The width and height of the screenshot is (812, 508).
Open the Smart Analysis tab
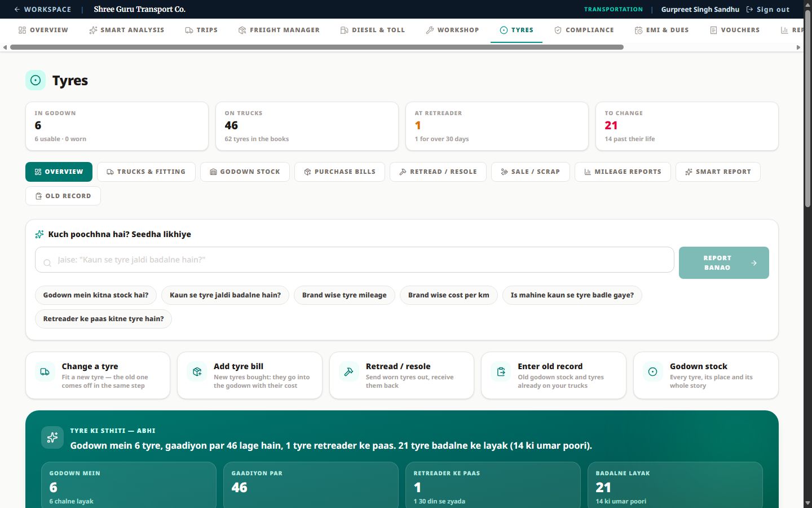point(126,30)
